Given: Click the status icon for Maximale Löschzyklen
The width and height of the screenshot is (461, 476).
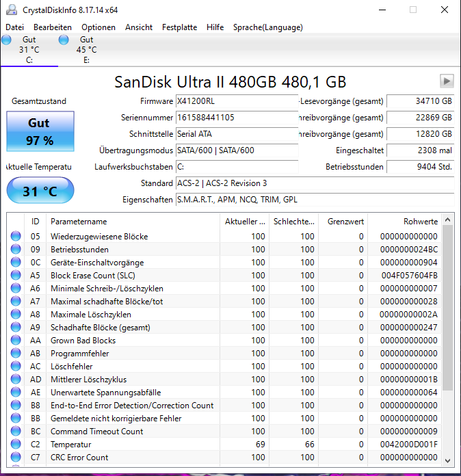Looking at the screenshot, I should pyautogui.click(x=16, y=314).
